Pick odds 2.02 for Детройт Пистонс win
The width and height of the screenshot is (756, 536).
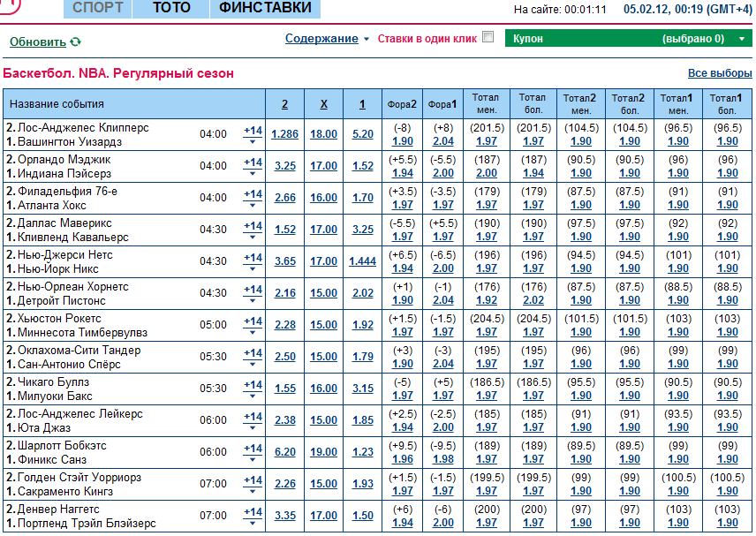click(363, 293)
